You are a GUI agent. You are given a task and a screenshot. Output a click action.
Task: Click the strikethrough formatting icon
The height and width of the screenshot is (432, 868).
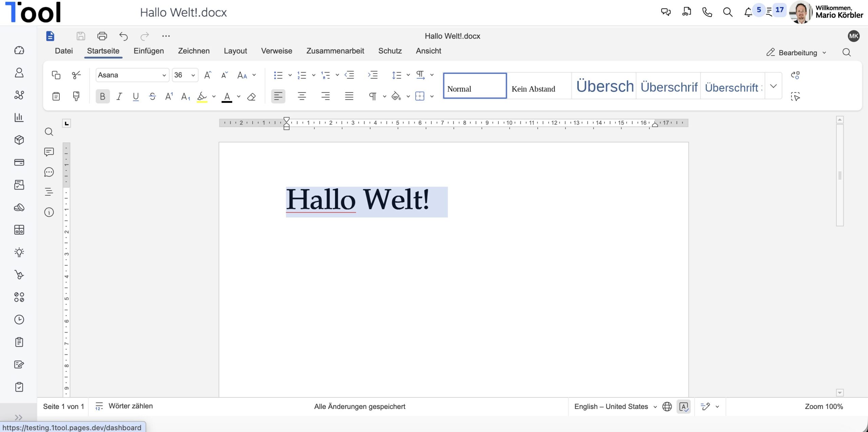152,97
